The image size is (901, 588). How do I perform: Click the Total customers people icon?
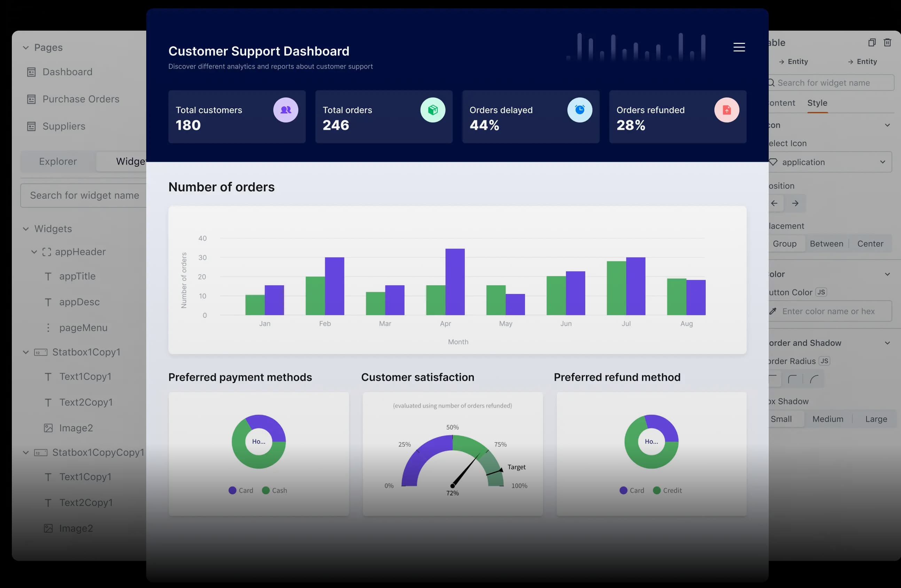click(x=285, y=110)
